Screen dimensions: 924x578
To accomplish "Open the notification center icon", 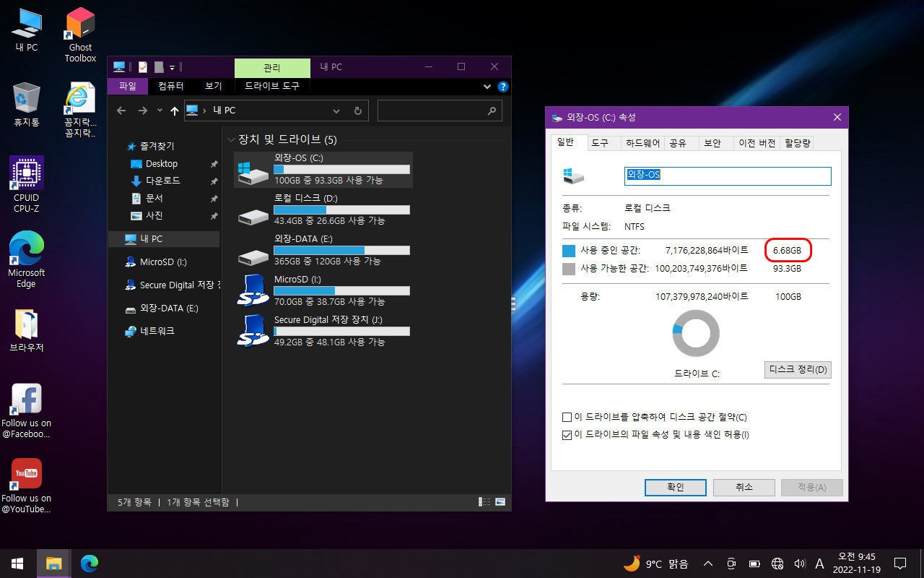I will point(900,564).
